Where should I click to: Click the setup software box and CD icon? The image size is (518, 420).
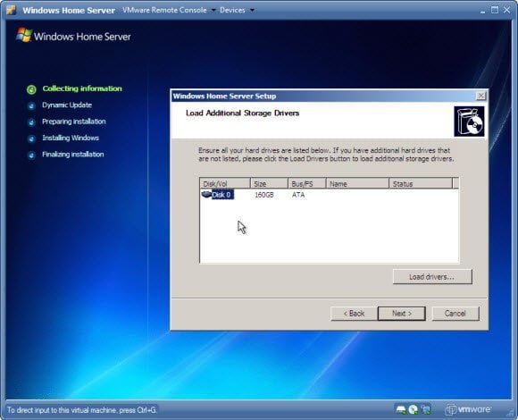469,122
